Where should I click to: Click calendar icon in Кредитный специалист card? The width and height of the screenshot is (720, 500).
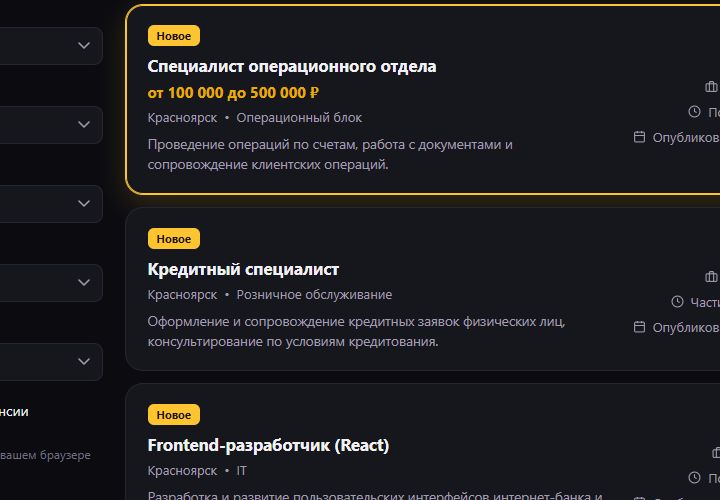[639, 327]
